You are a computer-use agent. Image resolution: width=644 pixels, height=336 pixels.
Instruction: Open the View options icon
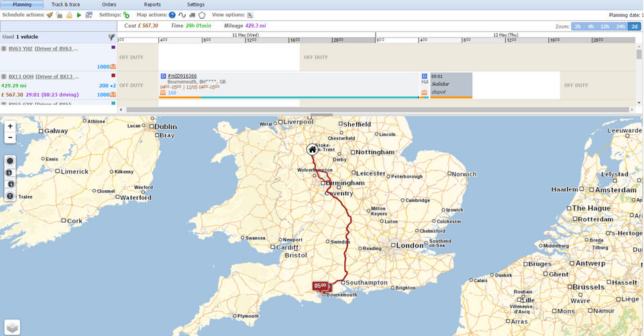(x=250, y=15)
